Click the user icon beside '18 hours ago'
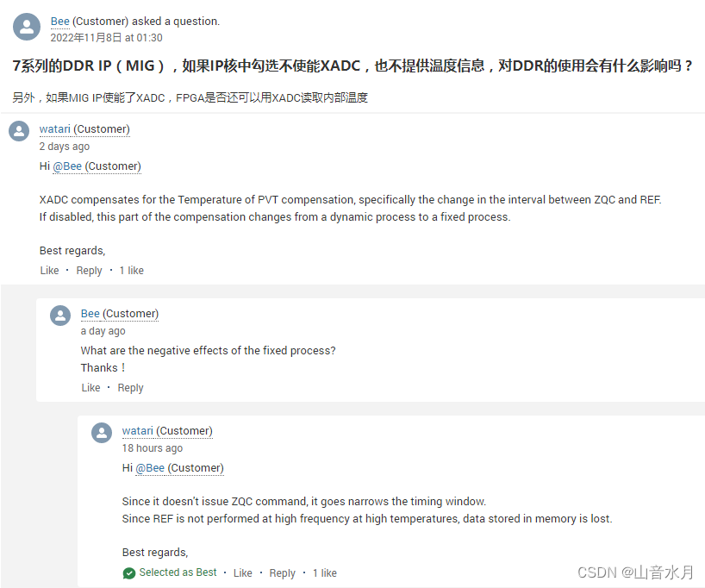This screenshot has height=588, width=705. [101, 432]
